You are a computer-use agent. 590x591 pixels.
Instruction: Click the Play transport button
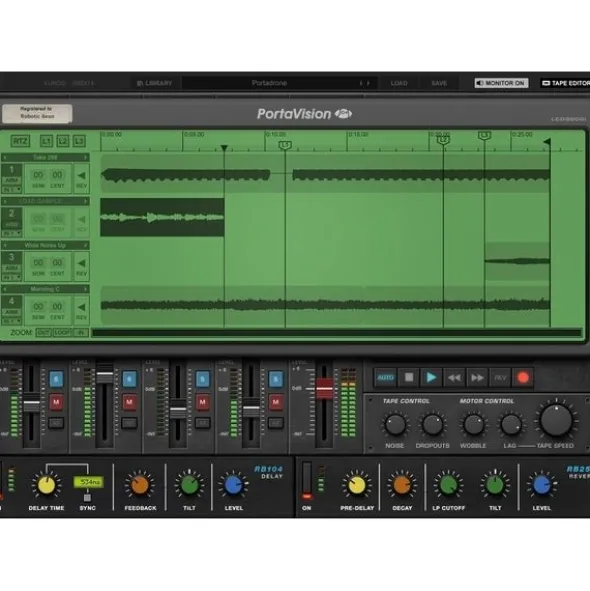[431, 377]
